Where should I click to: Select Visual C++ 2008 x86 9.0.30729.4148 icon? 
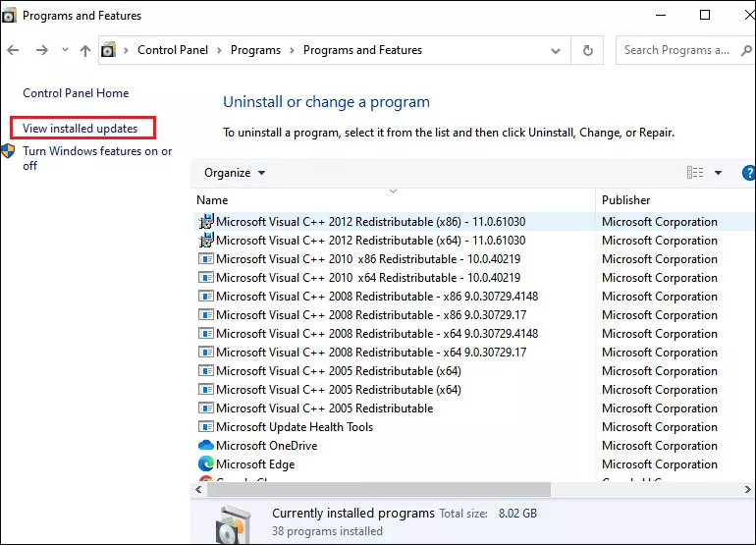point(206,297)
